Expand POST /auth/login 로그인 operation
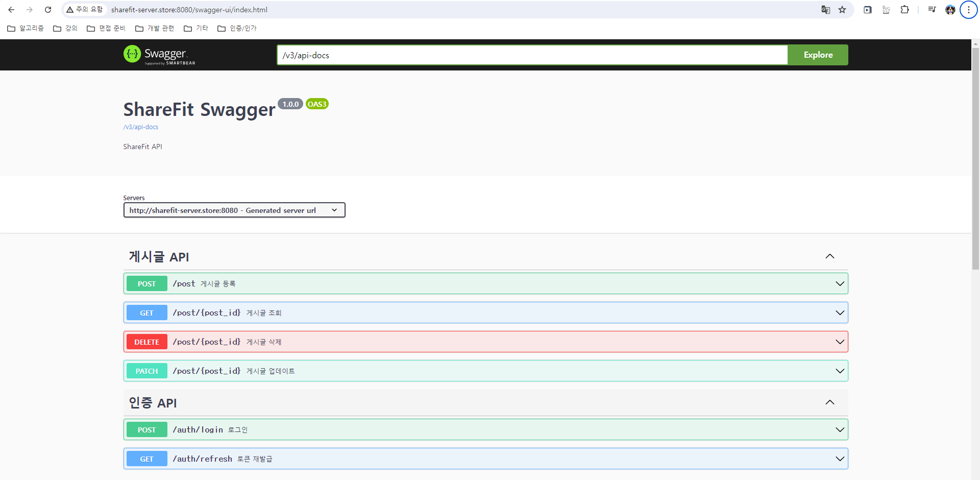The image size is (980, 480). point(485,429)
